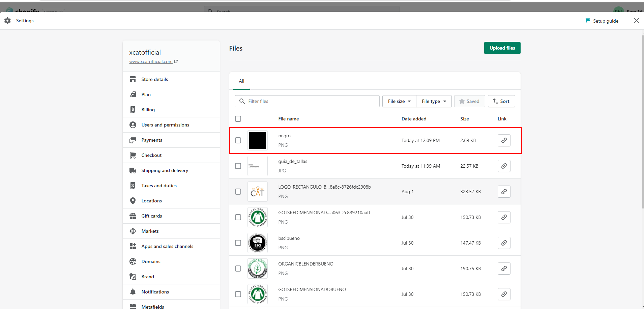
Task: Open the Sort options
Action: 501,101
